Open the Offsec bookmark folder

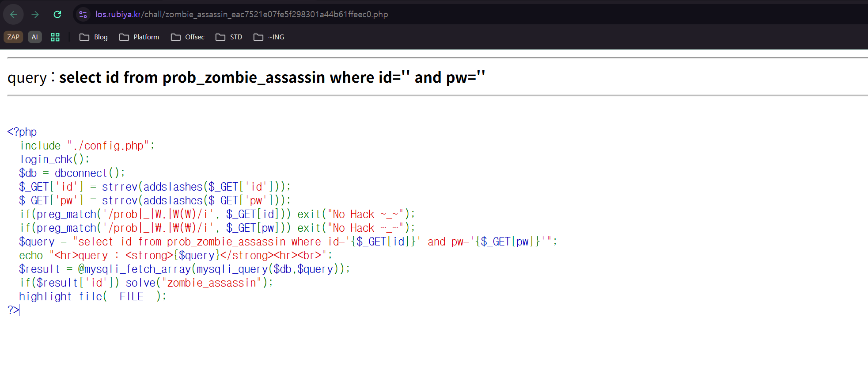(x=188, y=37)
